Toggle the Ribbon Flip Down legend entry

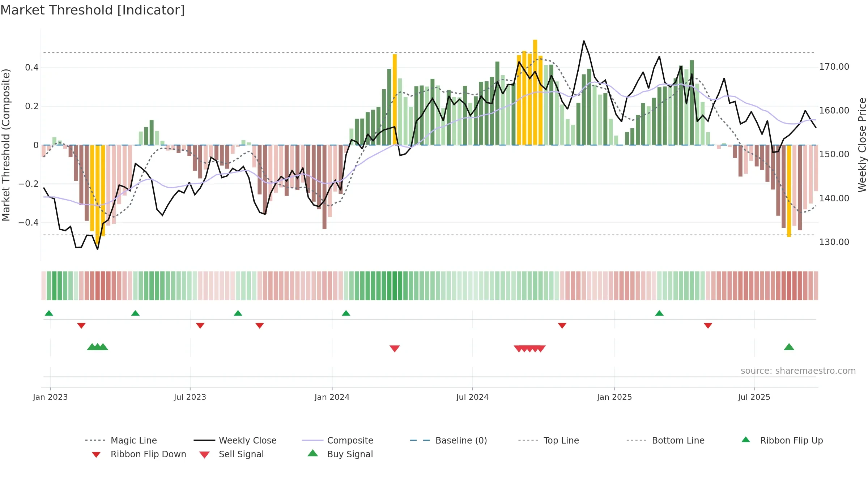click(x=139, y=454)
